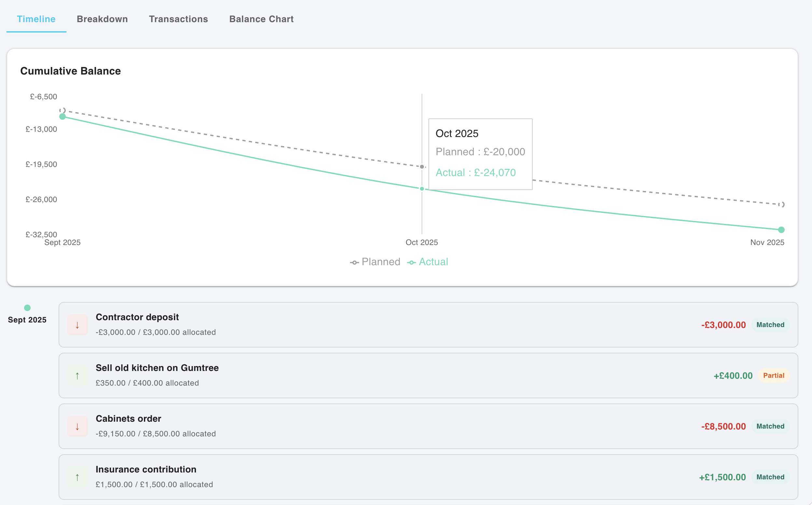Viewport: 812px width, 505px height.
Task: Click the +£400.00 amount
Action: [x=733, y=375]
